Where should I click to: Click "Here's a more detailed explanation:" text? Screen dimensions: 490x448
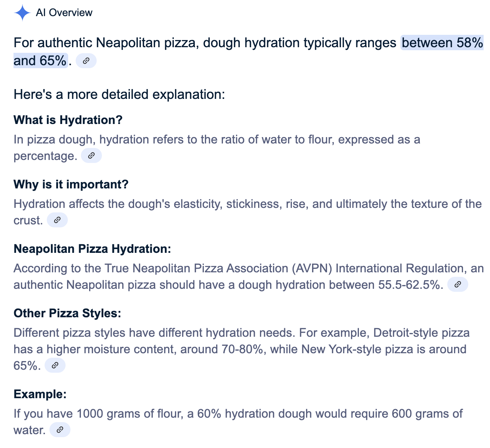click(119, 94)
